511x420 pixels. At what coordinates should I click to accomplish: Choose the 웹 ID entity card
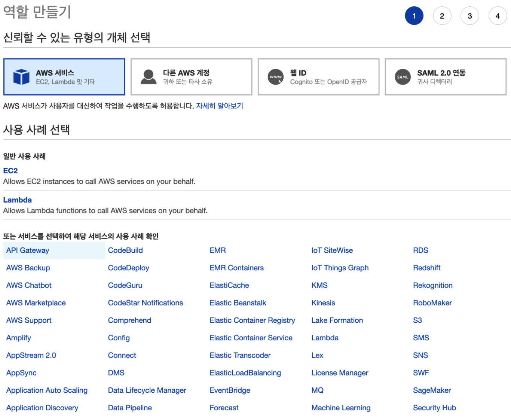pyautogui.click(x=319, y=77)
